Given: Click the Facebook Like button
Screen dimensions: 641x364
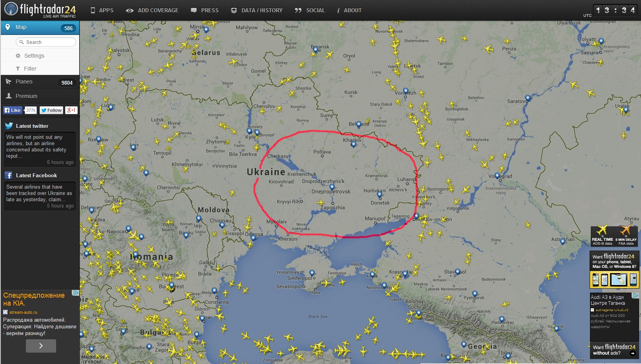Looking at the screenshot, I should click(13, 110).
